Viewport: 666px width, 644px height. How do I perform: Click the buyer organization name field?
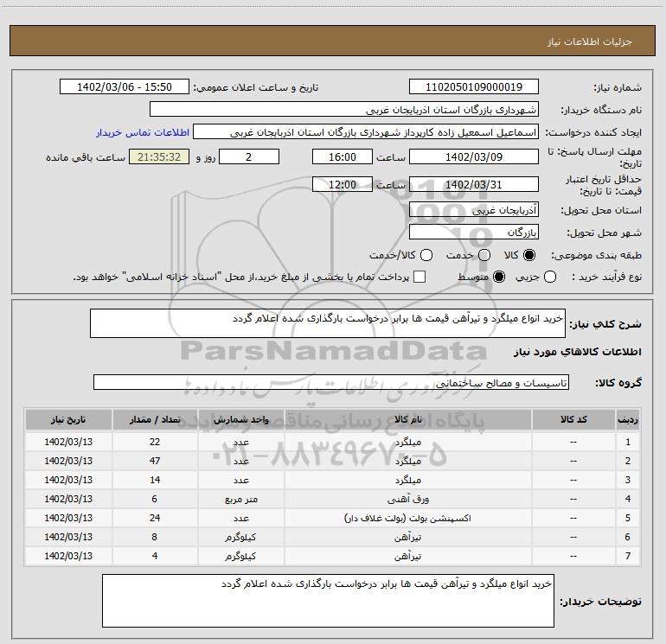pyautogui.click(x=344, y=110)
